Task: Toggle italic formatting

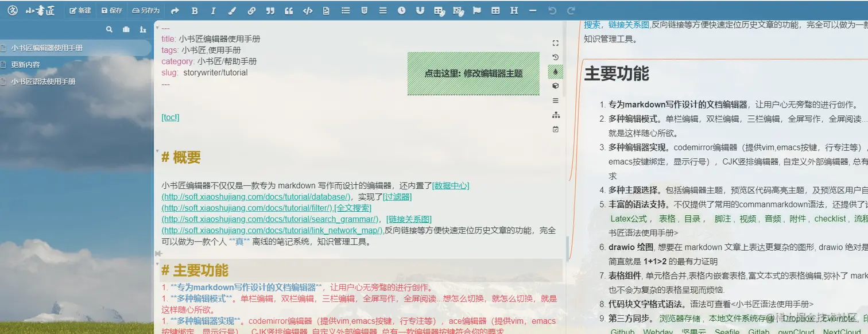Action: 214,11
